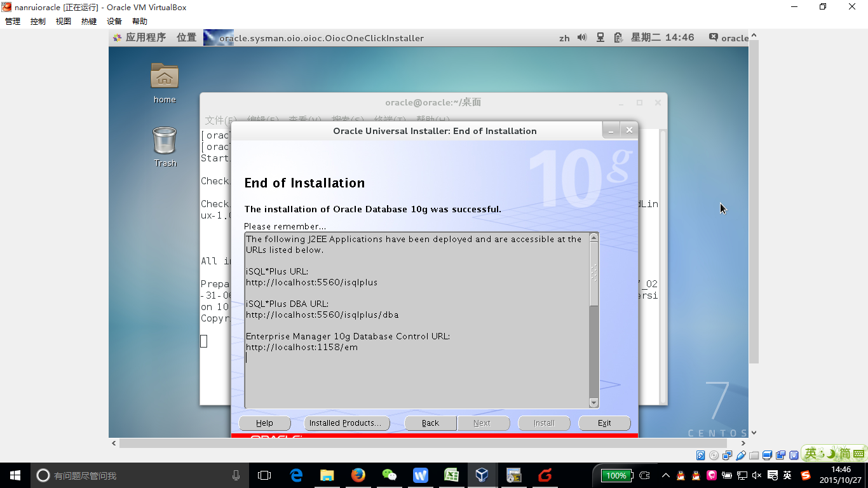Screen dimensions: 868x488
Task: Click the first QQ penguin tray icon
Action: [x=681, y=475]
